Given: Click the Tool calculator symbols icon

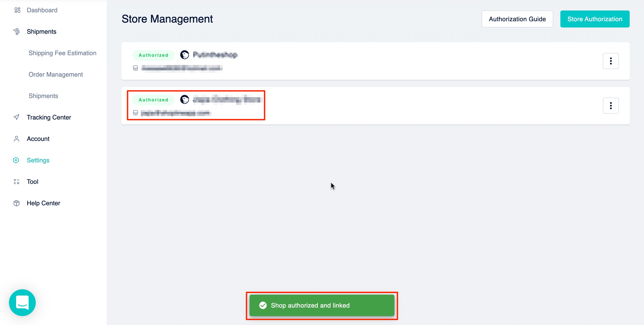Looking at the screenshot, I should click(17, 182).
